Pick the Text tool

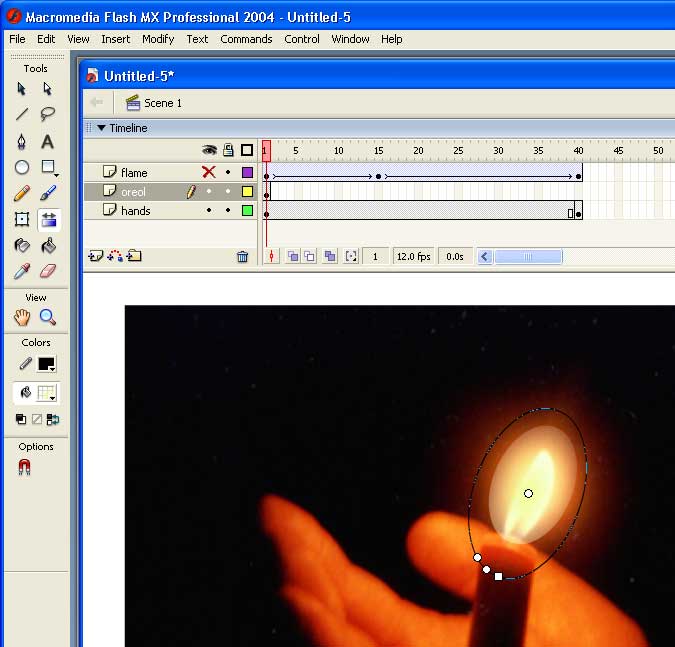[x=47, y=141]
